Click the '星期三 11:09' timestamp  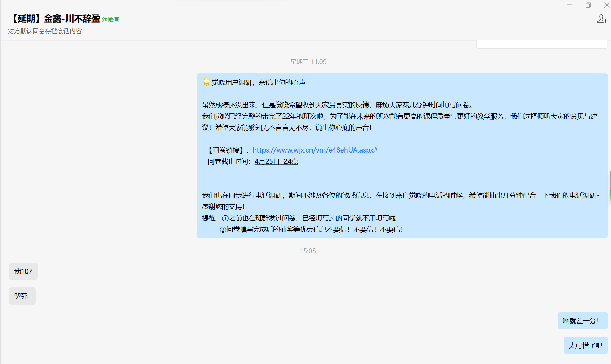pos(308,62)
